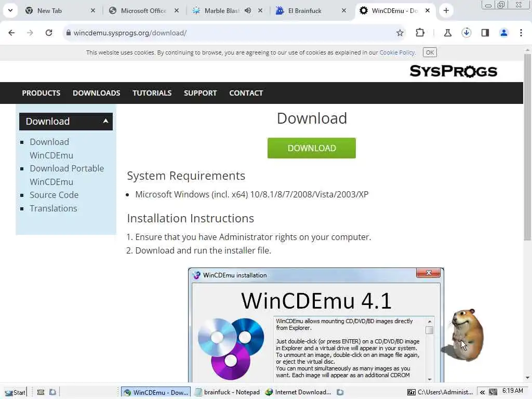Screen dimensions: 532x399
Task: Toggle the browser side panel
Action: click(x=485, y=33)
